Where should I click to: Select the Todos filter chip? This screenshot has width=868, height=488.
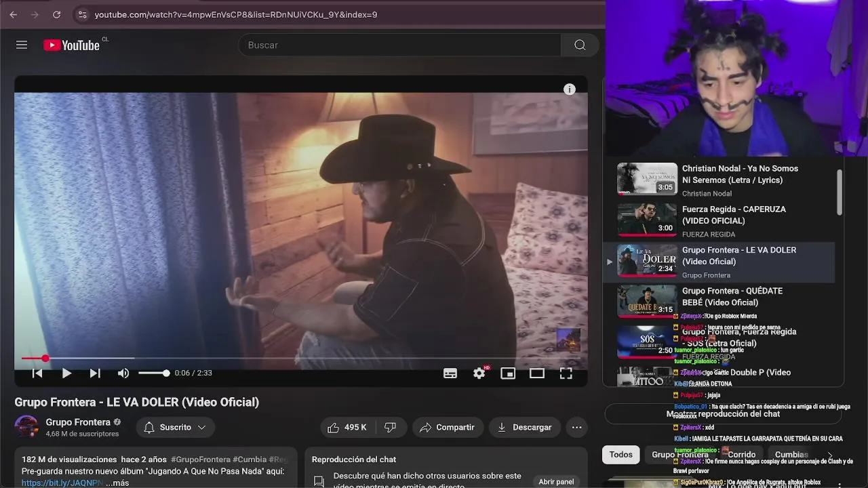tap(620, 455)
